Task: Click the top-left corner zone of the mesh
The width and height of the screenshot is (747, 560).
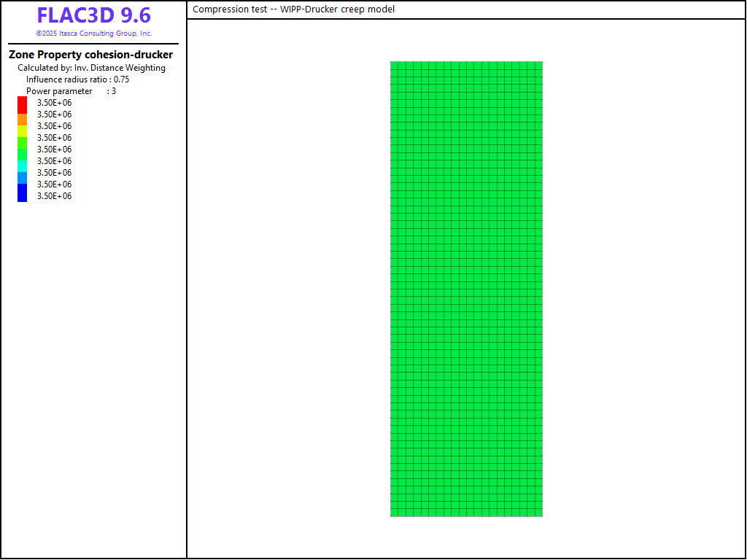Action: coord(394,65)
